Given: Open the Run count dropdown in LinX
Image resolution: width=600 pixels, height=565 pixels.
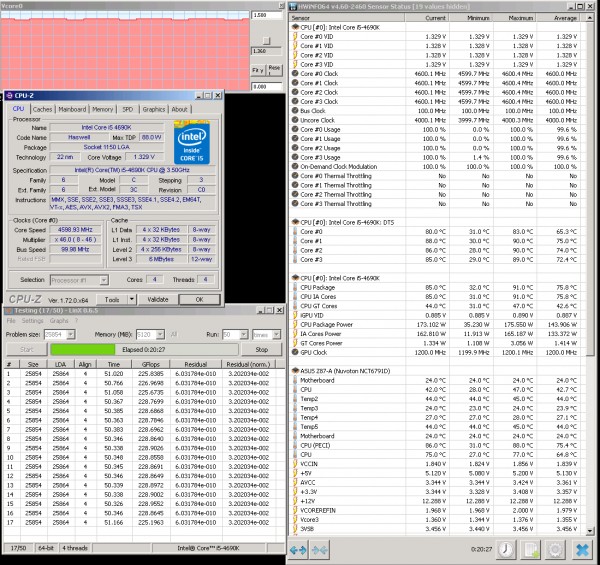Looking at the screenshot, I should pos(244,334).
